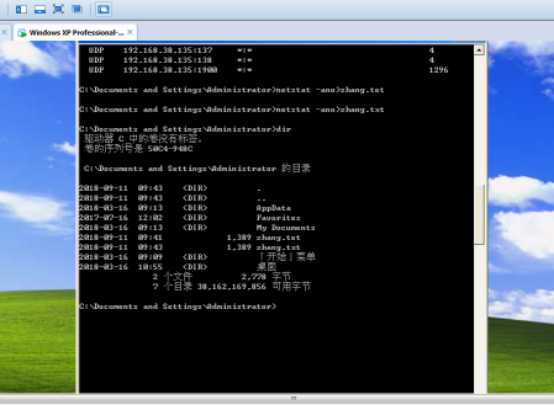Click the zhang.txt entry dated 09:41
554x406 pixels.
[190, 237]
